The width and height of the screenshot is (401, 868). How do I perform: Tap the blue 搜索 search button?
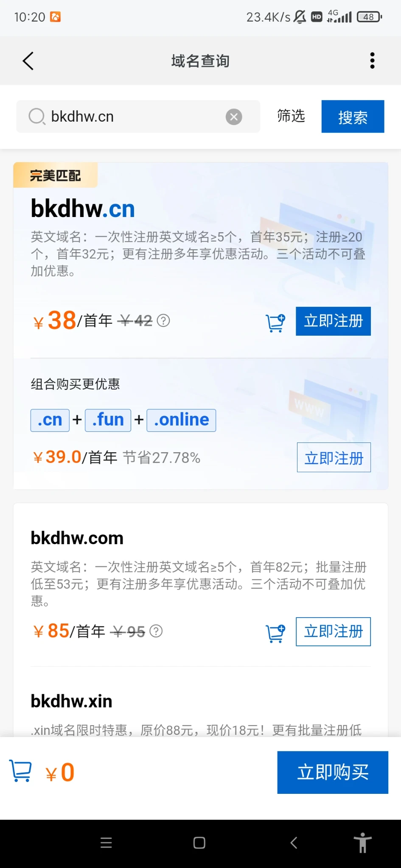pyautogui.click(x=353, y=117)
